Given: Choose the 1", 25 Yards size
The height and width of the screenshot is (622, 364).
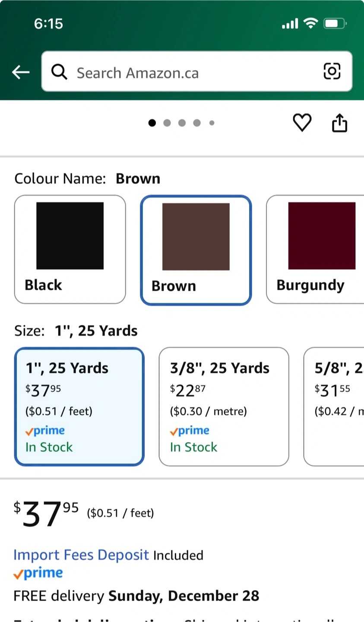Looking at the screenshot, I should (79, 406).
